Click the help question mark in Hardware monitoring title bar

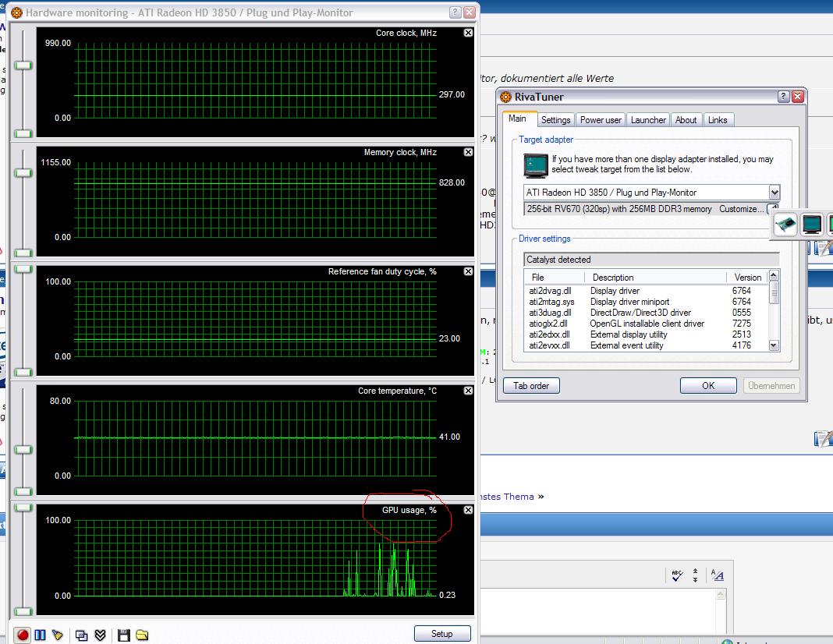pos(455,12)
